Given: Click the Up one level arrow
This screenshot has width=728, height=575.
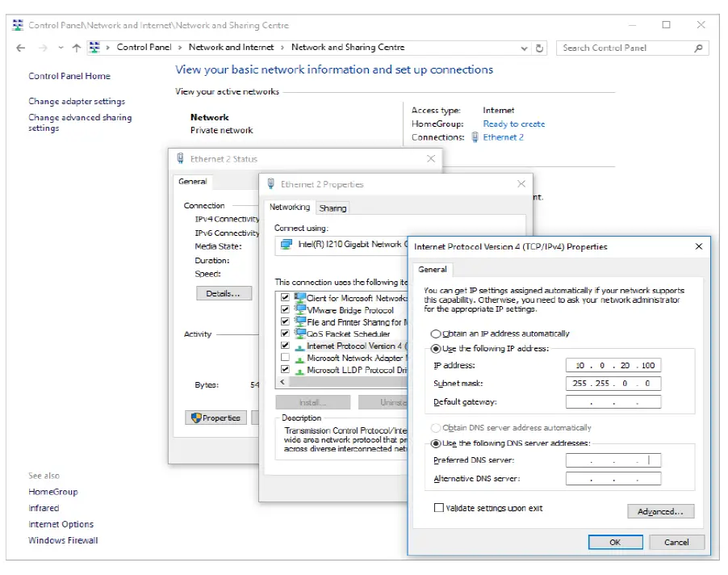Looking at the screenshot, I should click(77, 48).
